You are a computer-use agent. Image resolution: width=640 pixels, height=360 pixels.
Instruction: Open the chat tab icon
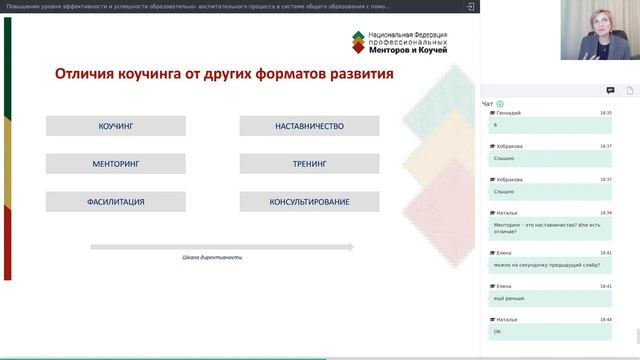[610, 91]
